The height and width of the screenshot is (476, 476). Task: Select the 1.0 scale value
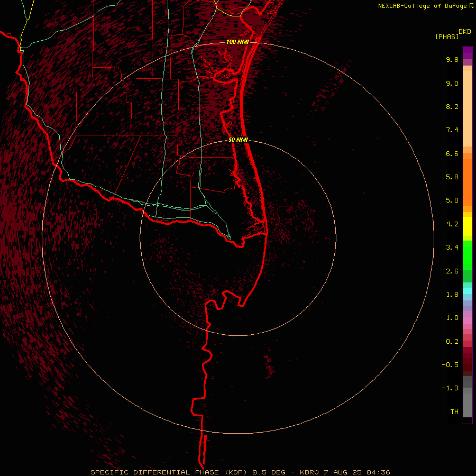click(x=452, y=317)
